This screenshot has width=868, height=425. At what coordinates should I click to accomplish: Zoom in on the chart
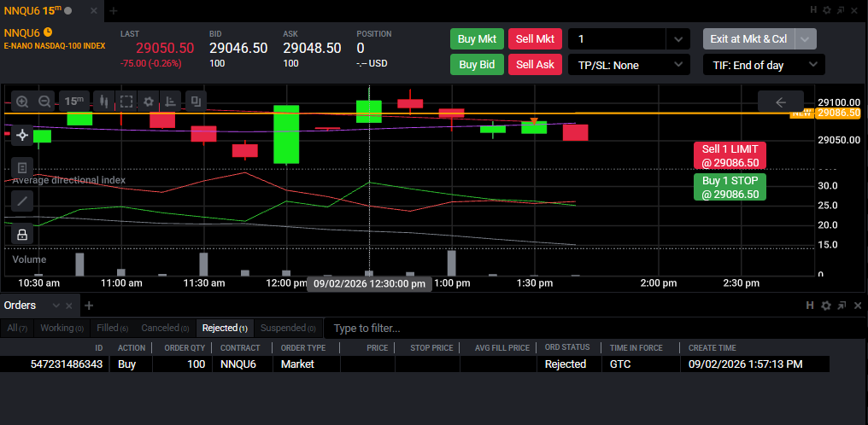click(22, 102)
